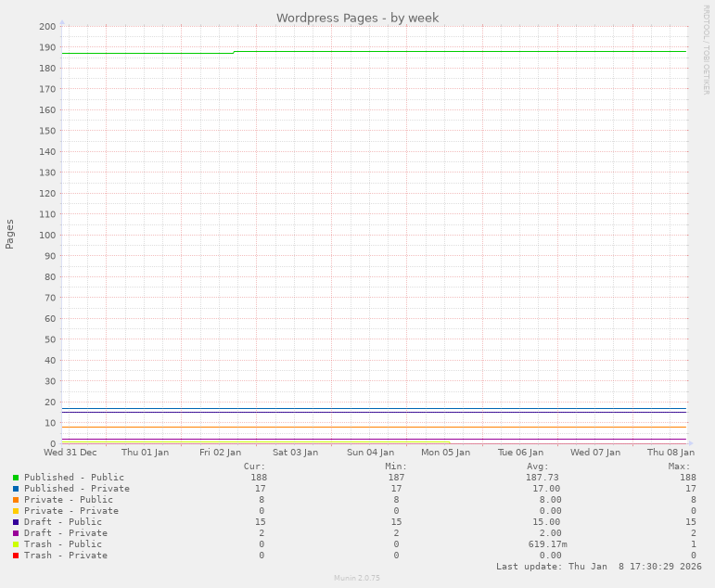The width and height of the screenshot is (715, 588).
Task: Click the 'Avg:' column header
Action: (538, 467)
